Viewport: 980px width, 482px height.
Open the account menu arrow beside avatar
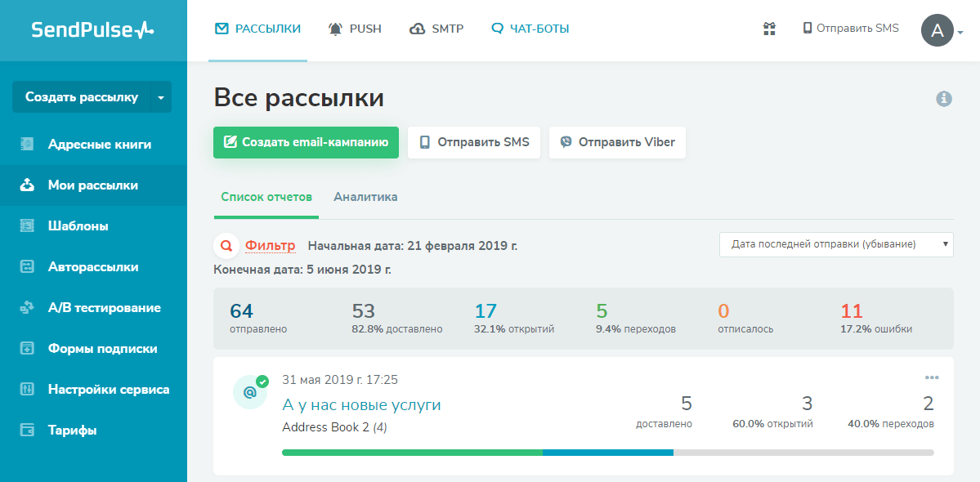click(960, 33)
